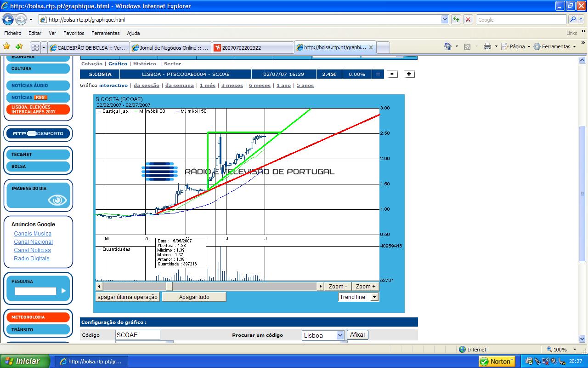Screen dimensions: 588x368
Task: Close the bolsa.rtp.pt graphique tab
Action: [371, 47]
